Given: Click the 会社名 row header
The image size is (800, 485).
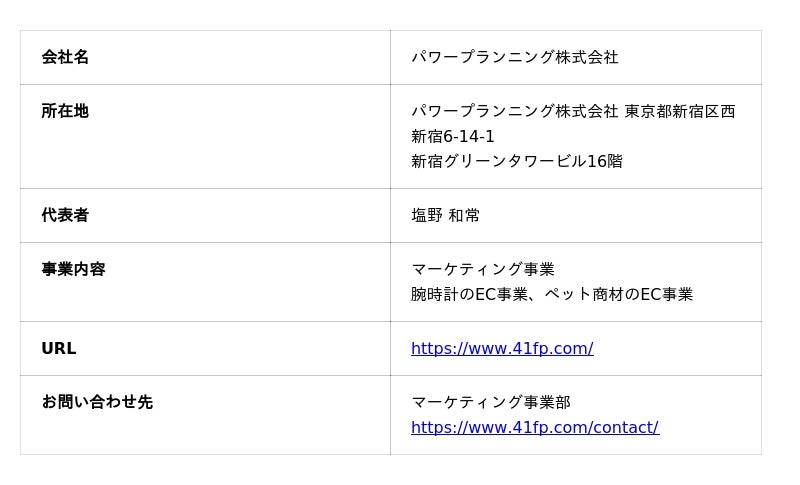Looking at the screenshot, I should [65, 58].
